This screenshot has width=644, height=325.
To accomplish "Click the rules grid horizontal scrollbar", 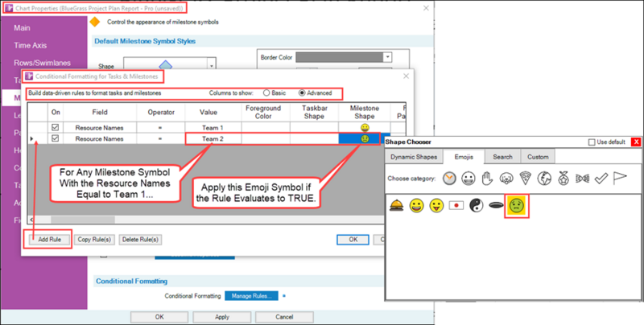I will [x=82, y=220].
